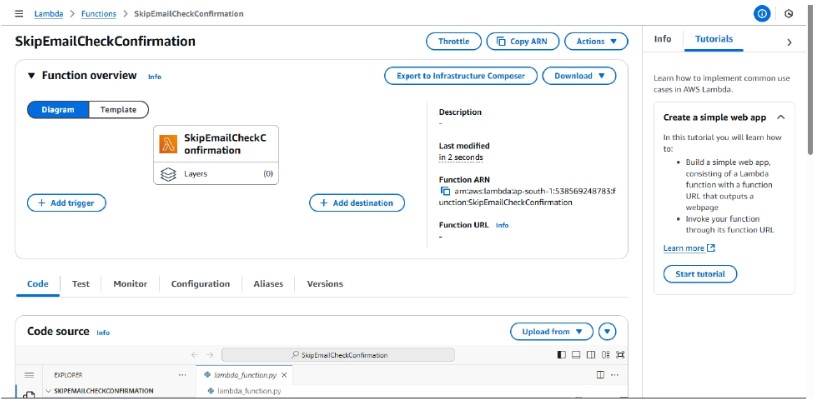Click the 'in 2 seconds' last modified text
Image resolution: width=821 pixels, height=407 pixels.
tap(461, 157)
